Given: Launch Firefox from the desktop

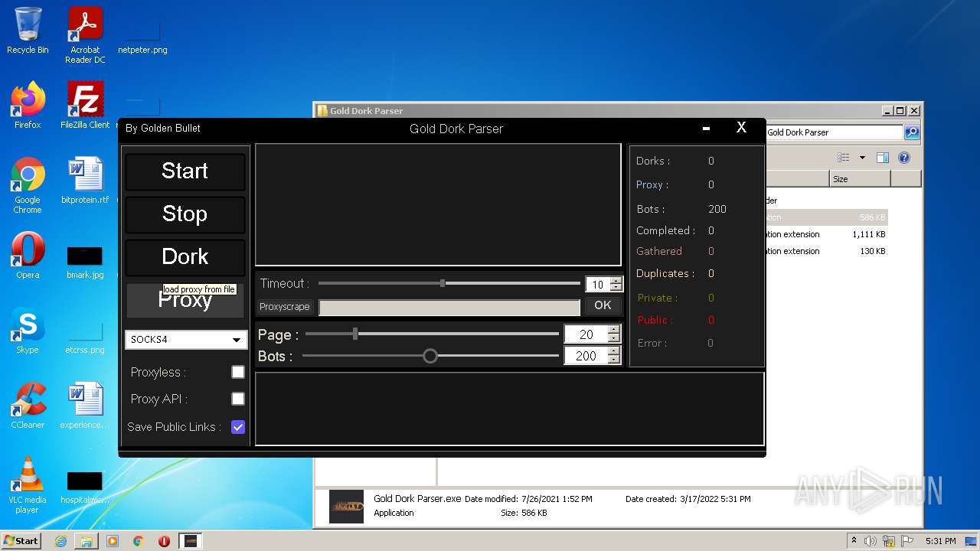Looking at the screenshot, I should coord(28,105).
